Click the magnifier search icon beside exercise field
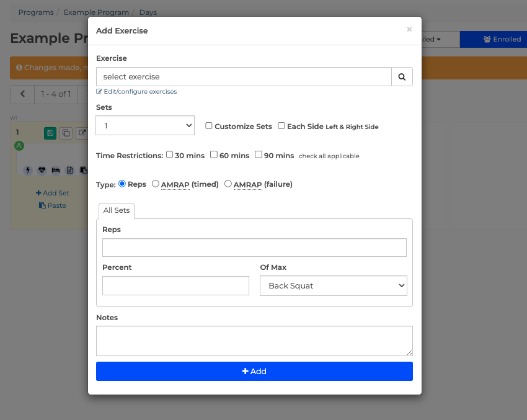The height and width of the screenshot is (420, 527). [x=402, y=77]
